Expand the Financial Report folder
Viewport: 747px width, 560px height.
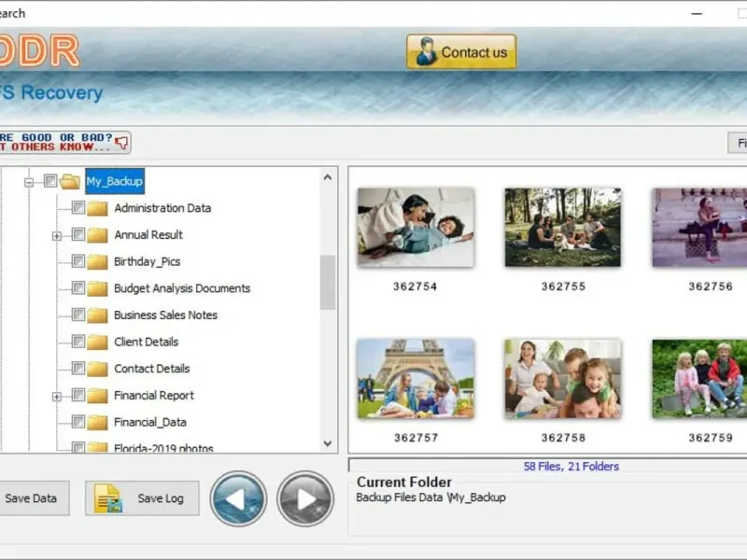pyautogui.click(x=57, y=396)
